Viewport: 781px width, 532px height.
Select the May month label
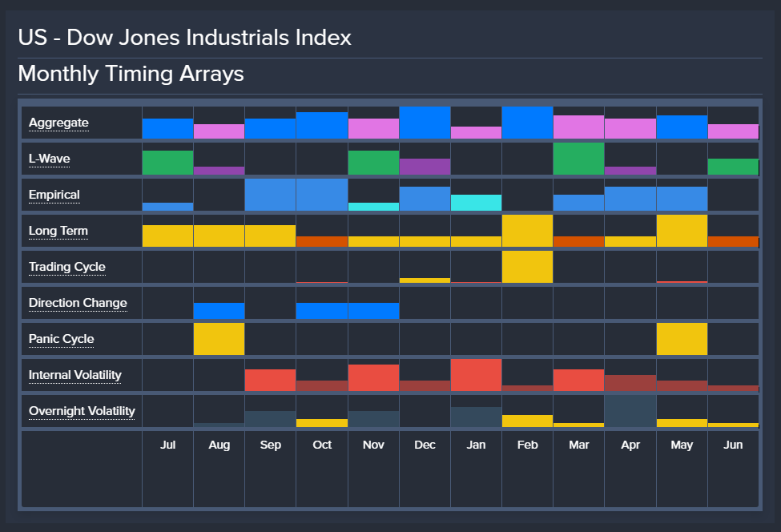(x=682, y=445)
